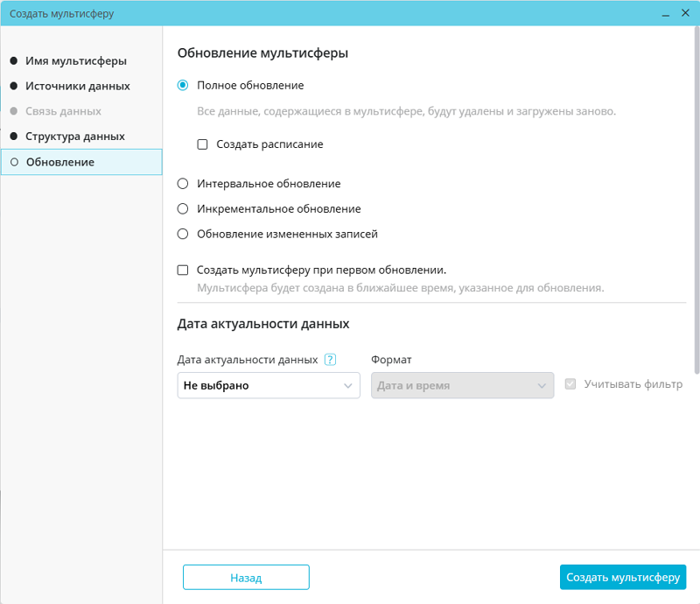Toggle the Учитывать фильтр checkbox
700x604 pixels.
pos(571,384)
